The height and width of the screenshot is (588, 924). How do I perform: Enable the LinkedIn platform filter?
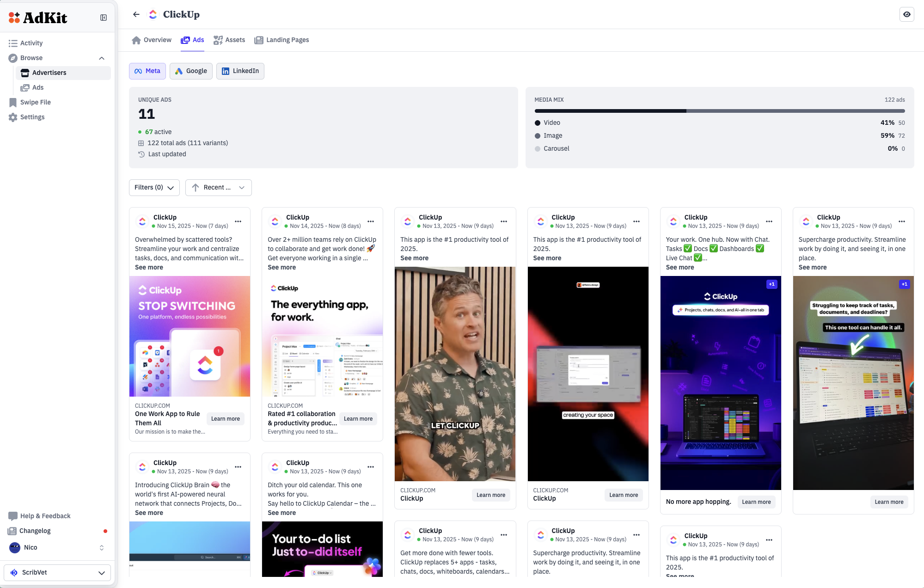(x=240, y=71)
